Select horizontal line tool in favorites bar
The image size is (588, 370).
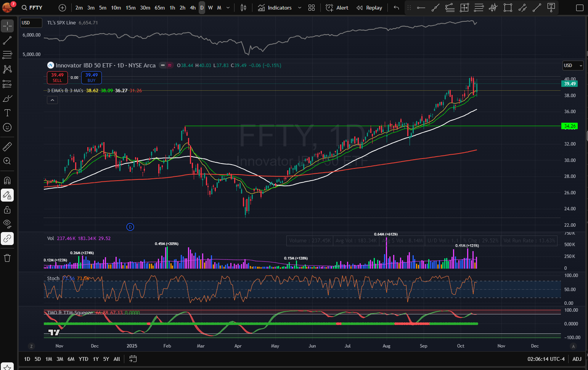pos(421,8)
